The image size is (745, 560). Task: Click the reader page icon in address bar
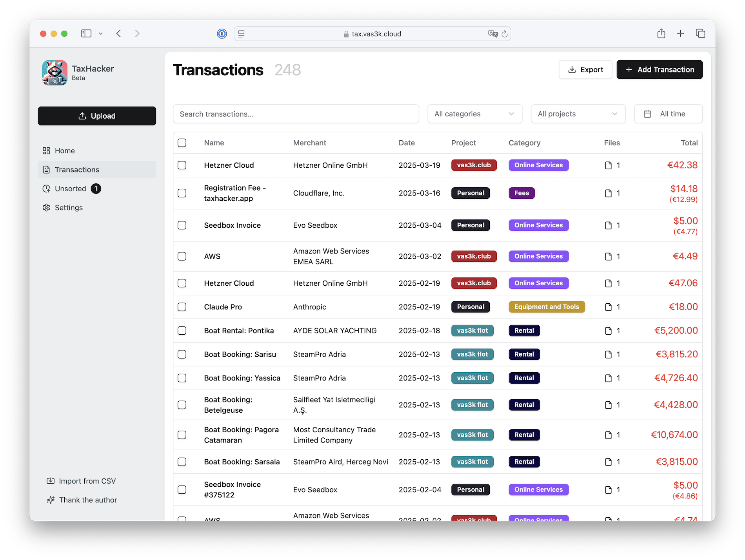242,34
